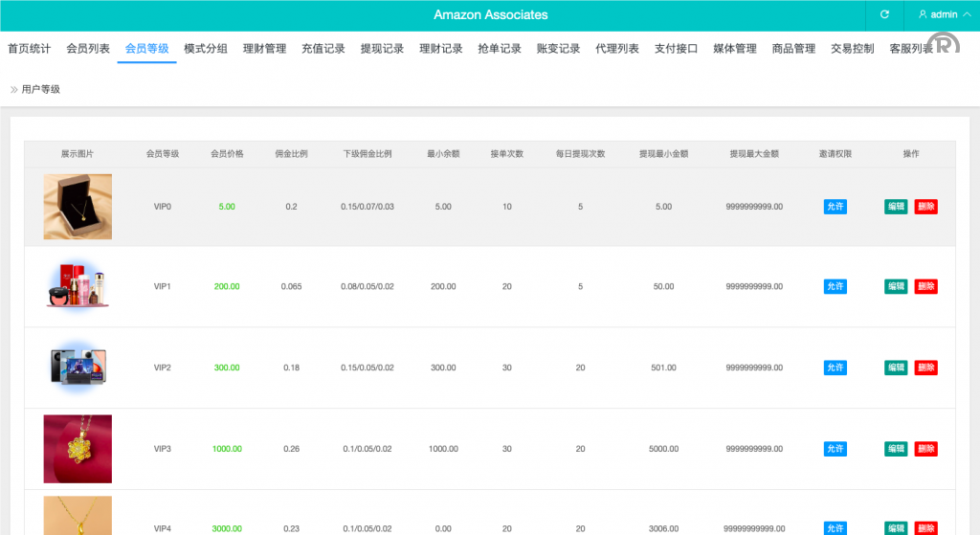Click the green VIP1 price 200.00
The image size is (980, 535).
click(227, 286)
